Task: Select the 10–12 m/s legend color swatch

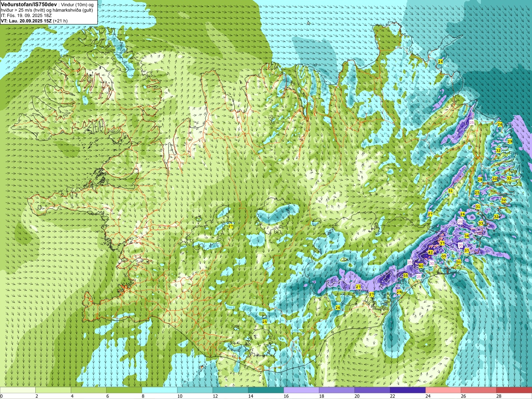Action: tap(195, 390)
